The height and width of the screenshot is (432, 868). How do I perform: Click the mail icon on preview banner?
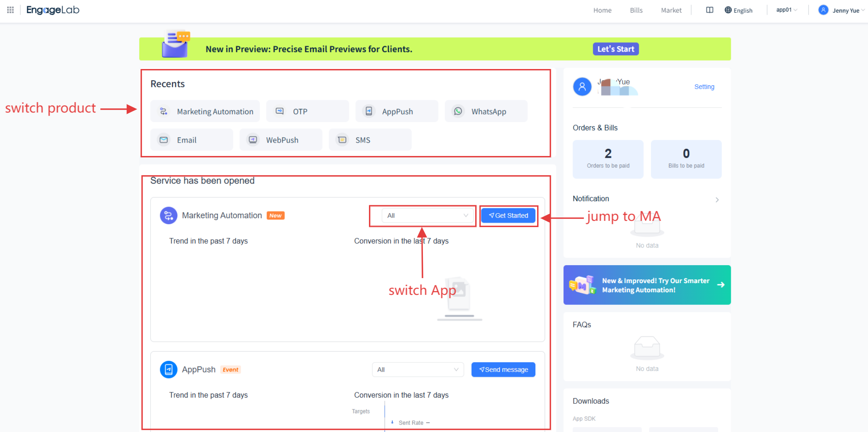point(176,43)
